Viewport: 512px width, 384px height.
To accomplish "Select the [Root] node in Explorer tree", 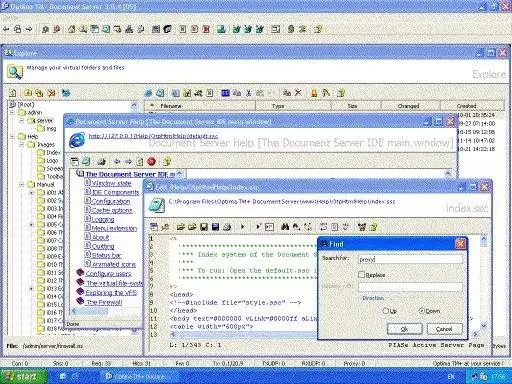I will [26, 104].
